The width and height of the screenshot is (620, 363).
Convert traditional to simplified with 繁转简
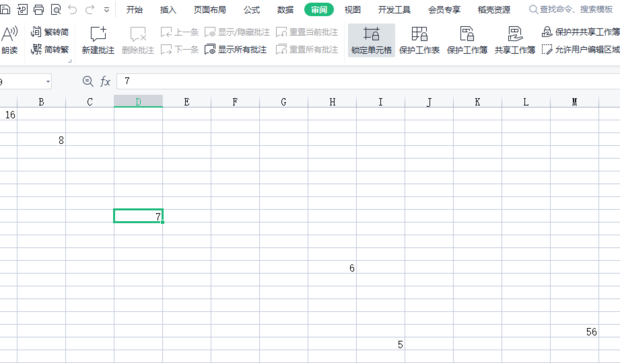click(x=50, y=32)
